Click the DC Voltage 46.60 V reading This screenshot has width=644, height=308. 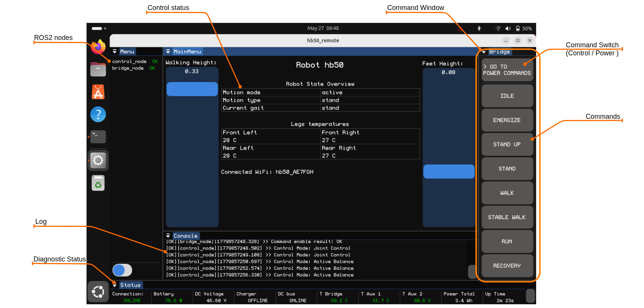tap(216, 301)
